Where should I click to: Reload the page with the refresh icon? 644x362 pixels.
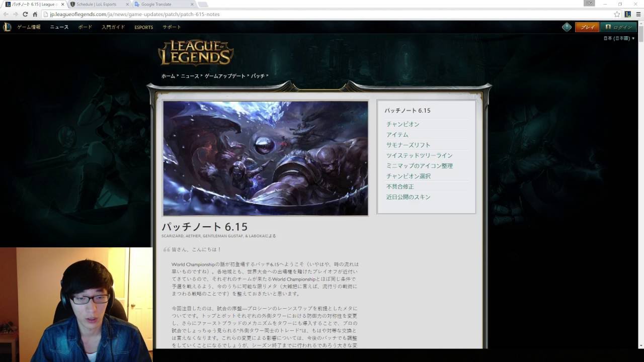pos(25,14)
